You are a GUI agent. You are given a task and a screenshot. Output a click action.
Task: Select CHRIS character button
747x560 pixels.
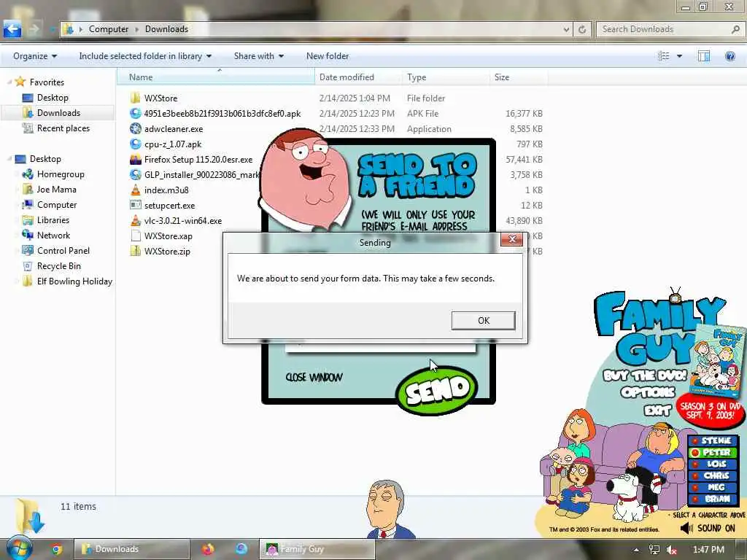[712, 475]
